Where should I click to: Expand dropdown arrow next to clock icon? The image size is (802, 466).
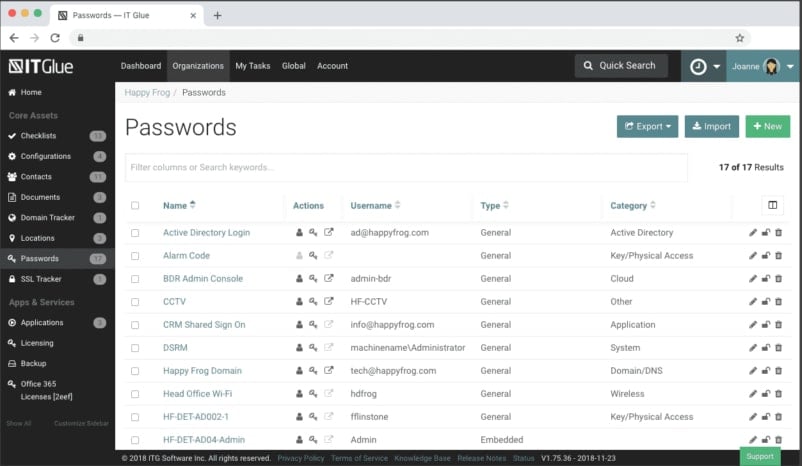click(716, 66)
